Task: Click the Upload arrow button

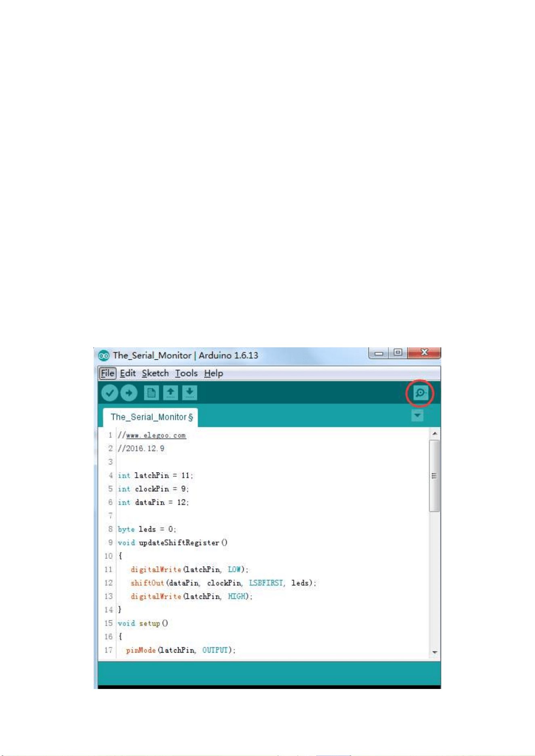Action: (x=129, y=393)
